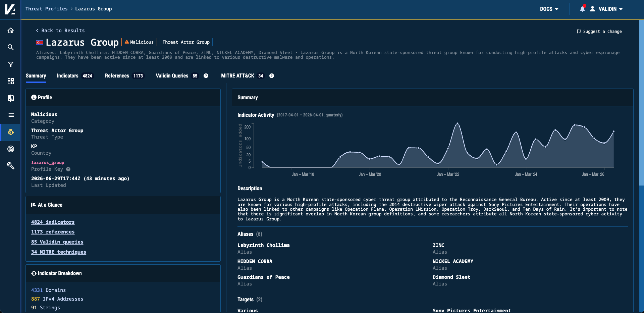Click the first data point on activity chart

tap(262, 162)
